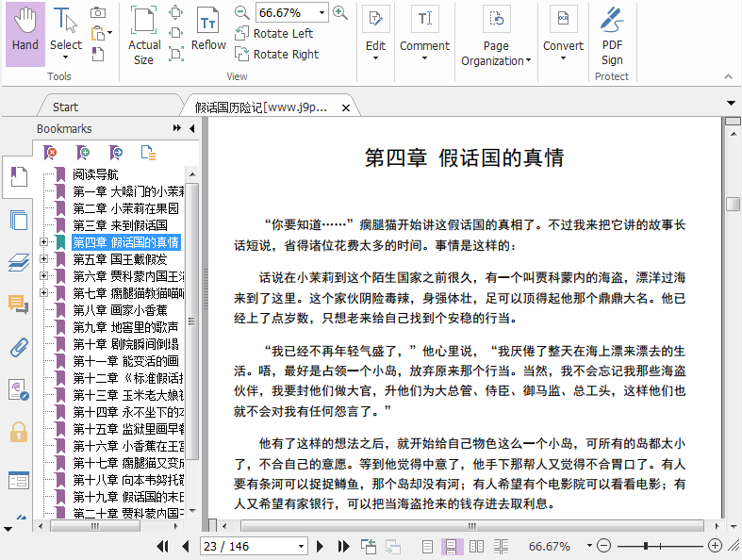This screenshot has width=742, height=560.
Task: Delete bookmark using the red-x bookmark icon
Action: click(51, 152)
